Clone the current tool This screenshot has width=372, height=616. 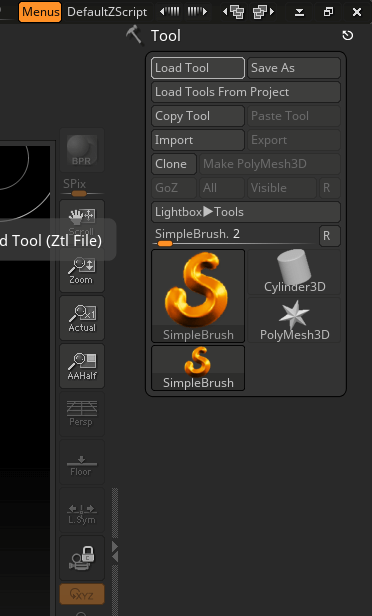coord(174,164)
